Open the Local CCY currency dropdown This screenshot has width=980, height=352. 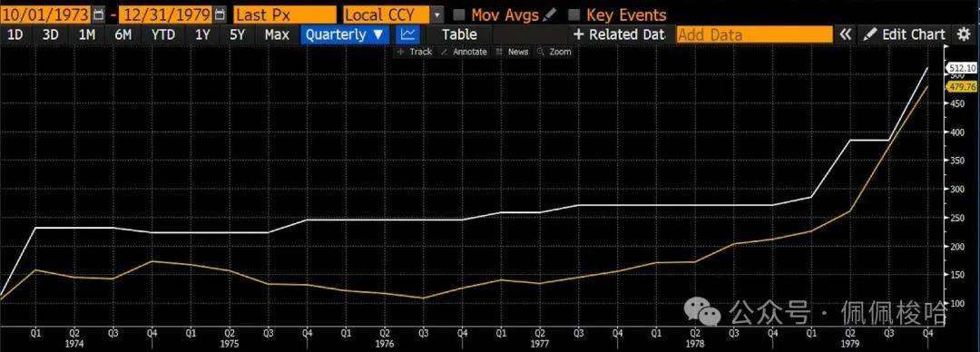[x=437, y=15]
